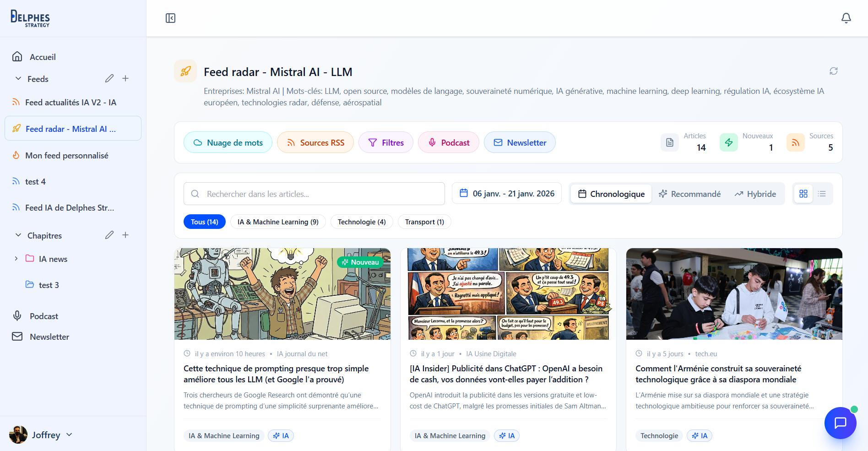This screenshot has height=451, width=868.
Task: Add a new chapter with plus icon
Action: (x=125, y=235)
